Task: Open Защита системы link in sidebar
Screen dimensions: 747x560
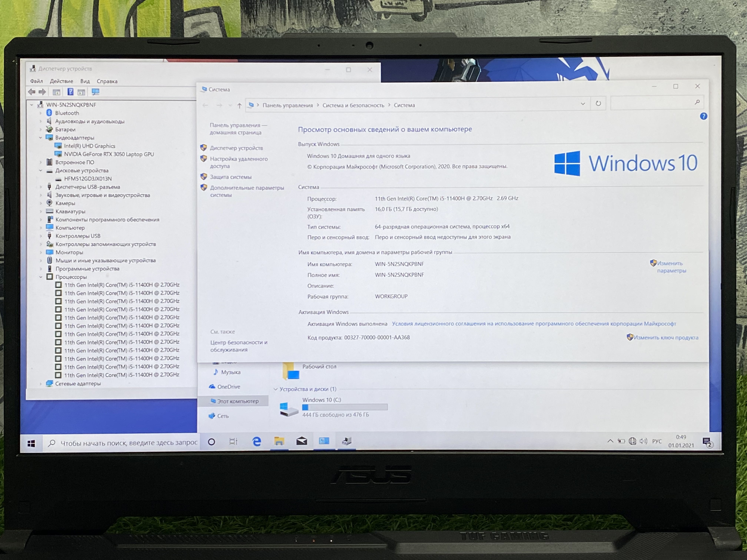Action: click(x=231, y=177)
